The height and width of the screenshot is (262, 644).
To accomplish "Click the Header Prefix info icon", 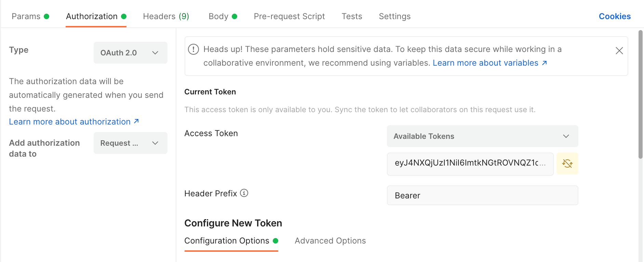I will [x=243, y=193].
